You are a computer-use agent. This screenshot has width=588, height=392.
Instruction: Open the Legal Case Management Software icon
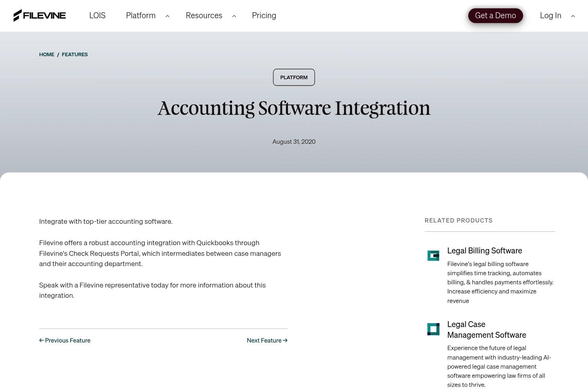pos(433,329)
